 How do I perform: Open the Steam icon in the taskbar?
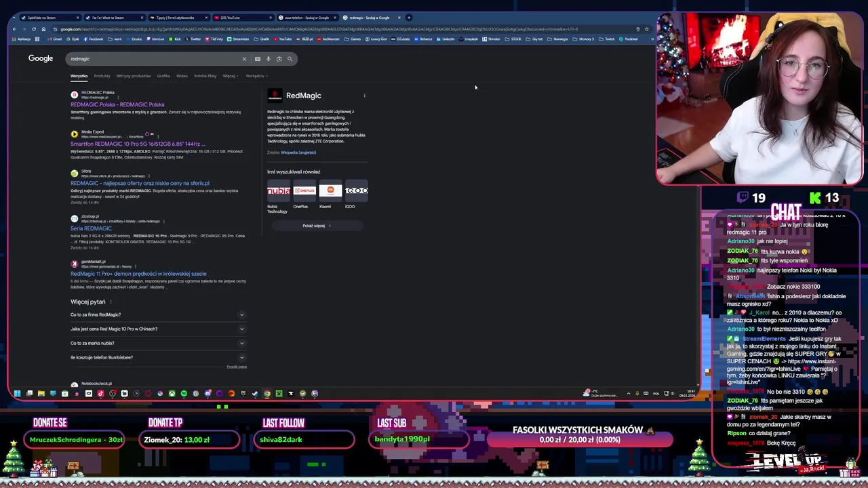[x=255, y=393]
